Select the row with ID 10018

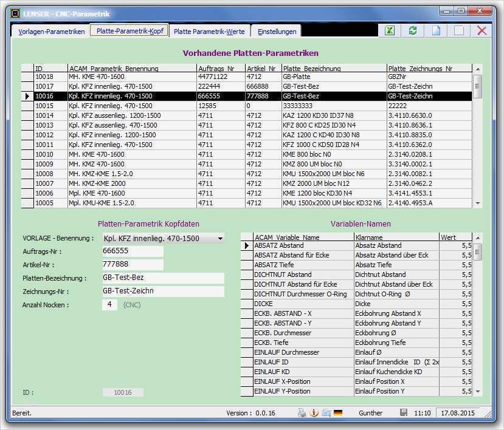point(247,77)
